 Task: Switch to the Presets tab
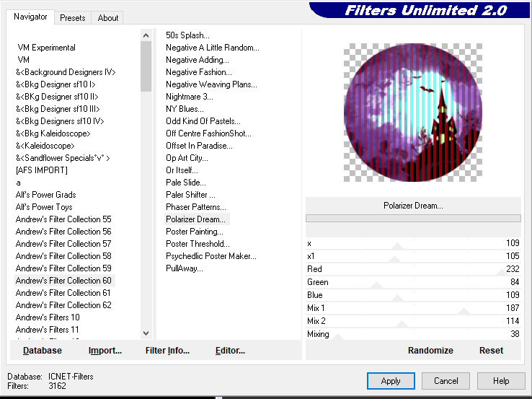tap(73, 18)
